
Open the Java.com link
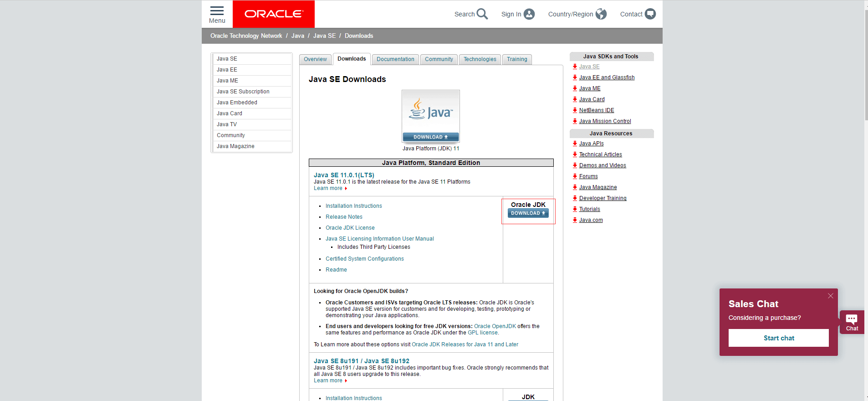(591, 220)
